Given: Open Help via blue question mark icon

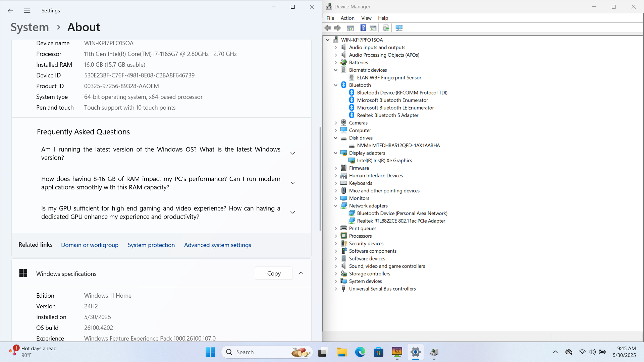Looking at the screenshot, I should [x=363, y=28].
